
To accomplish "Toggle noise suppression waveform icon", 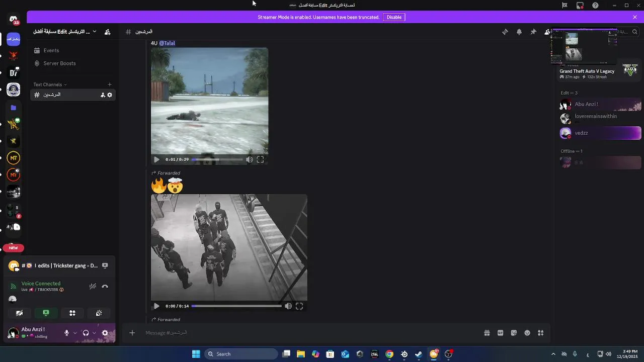I will tap(93, 286).
